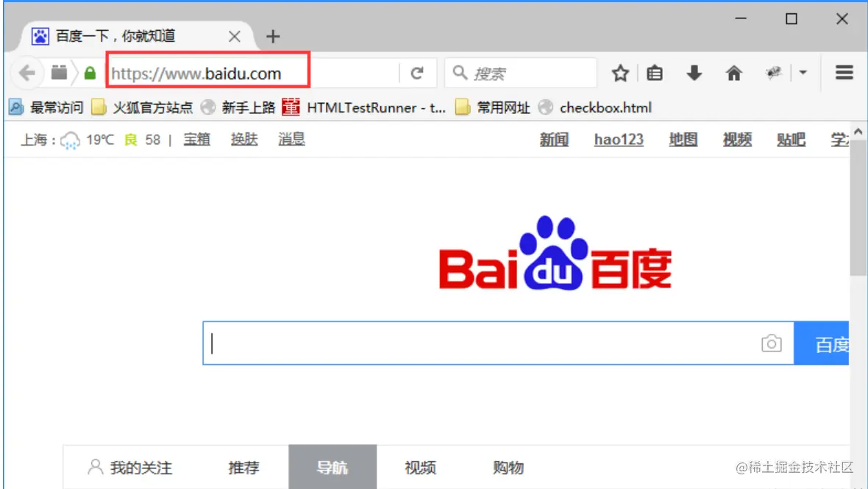Screen dimensions: 868x489
Task: Select the 导航 tab
Action: pyautogui.click(x=332, y=467)
